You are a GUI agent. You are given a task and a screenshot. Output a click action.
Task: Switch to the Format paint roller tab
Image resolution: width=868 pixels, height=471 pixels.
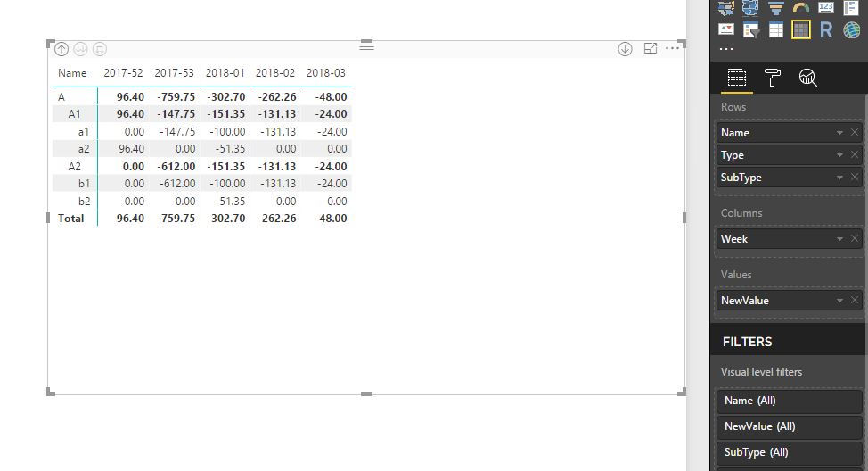point(773,78)
